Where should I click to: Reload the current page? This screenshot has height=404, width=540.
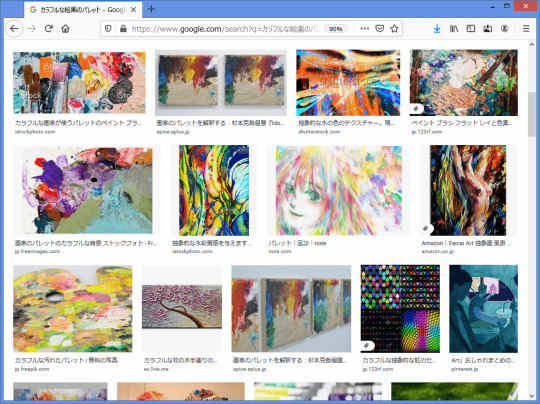[49, 29]
